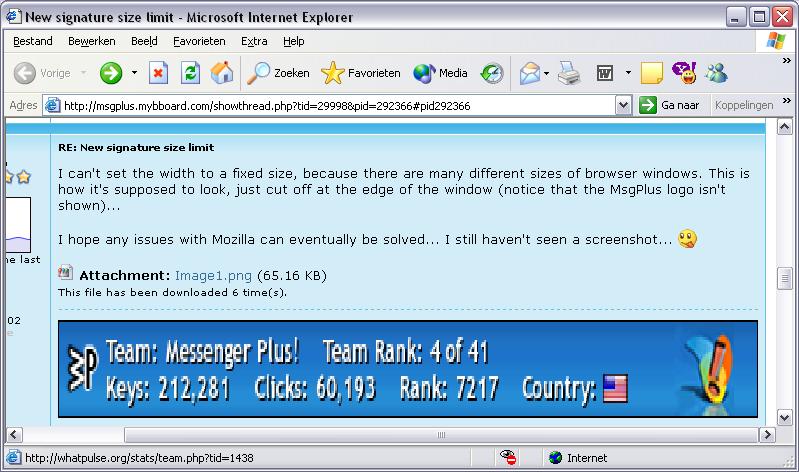Expand toolbar overflow chevron at right
The width and height of the screenshot is (799, 472).
(787, 61)
